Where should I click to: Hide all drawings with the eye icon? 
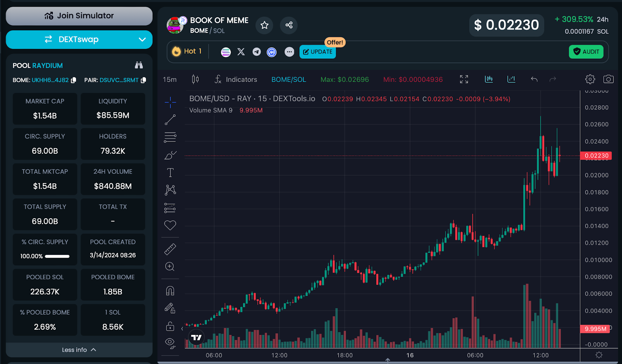click(170, 343)
